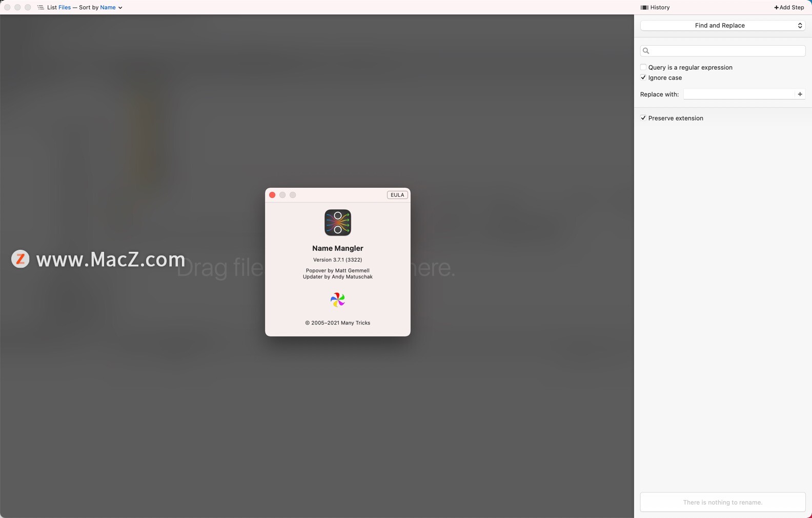Click the Many Tricks pinwheel logo
The height and width of the screenshot is (518, 812).
coord(338,300)
